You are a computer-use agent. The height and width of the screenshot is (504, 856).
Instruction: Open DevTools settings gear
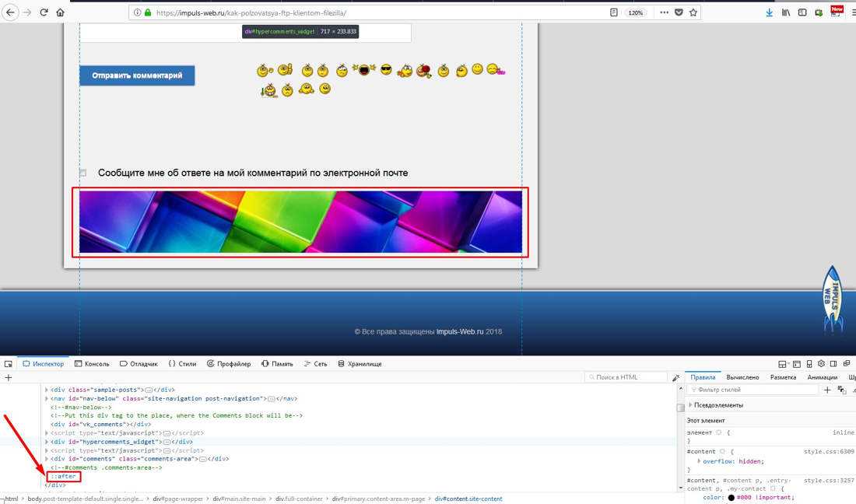click(x=821, y=364)
